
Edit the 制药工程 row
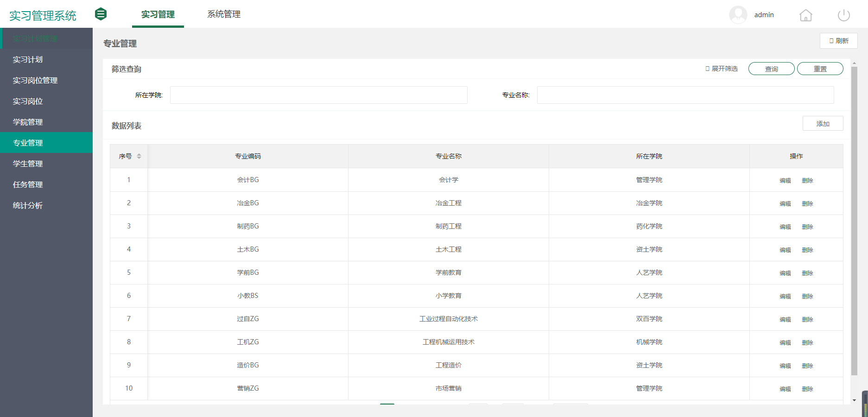(785, 227)
